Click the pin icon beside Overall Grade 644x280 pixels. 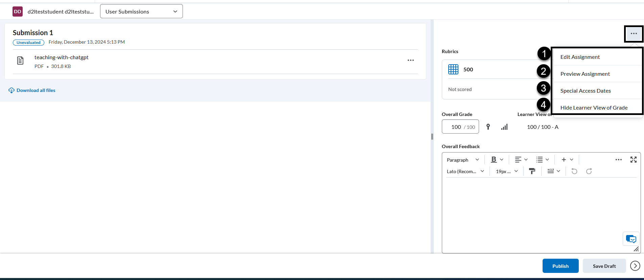click(488, 127)
